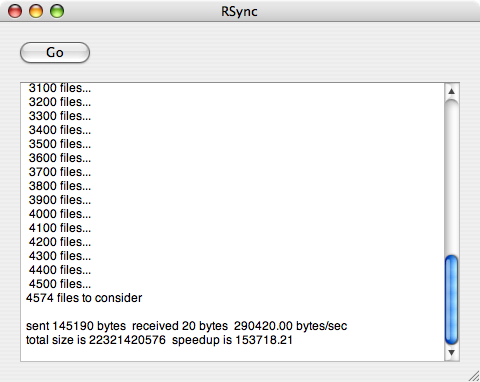Click the "sent 145190 bytes" text
Viewport: 480px width, 382px height.
pyautogui.click(x=76, y=326)
